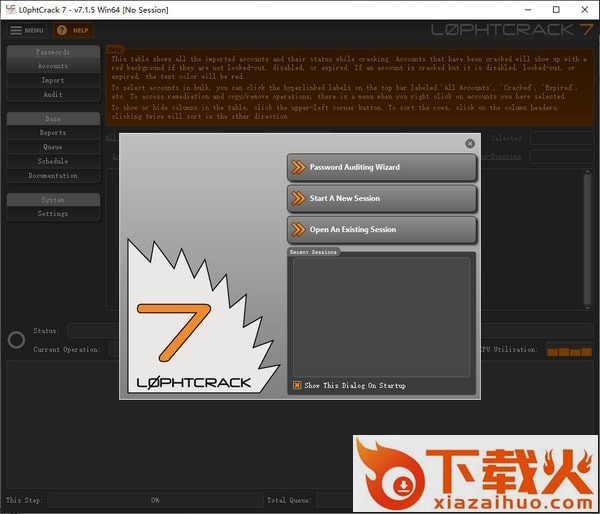Click the Help panel tab label
This screenshot has width=600, height=514.
115,49
